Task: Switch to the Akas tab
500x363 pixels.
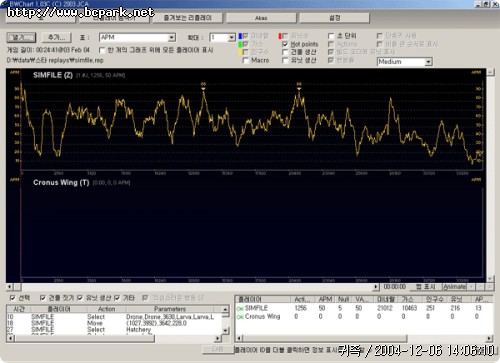Action: click(x=261, y=18)
